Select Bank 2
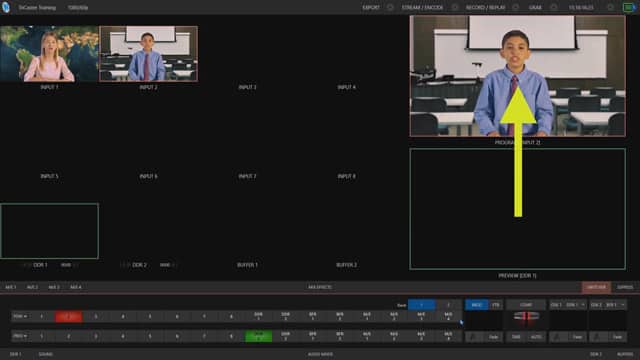 click(448, 305)
